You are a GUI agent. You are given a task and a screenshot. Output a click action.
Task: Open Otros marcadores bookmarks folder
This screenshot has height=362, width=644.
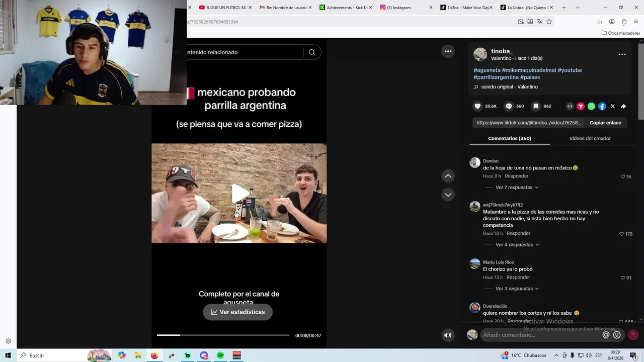(x=621, y=33)
